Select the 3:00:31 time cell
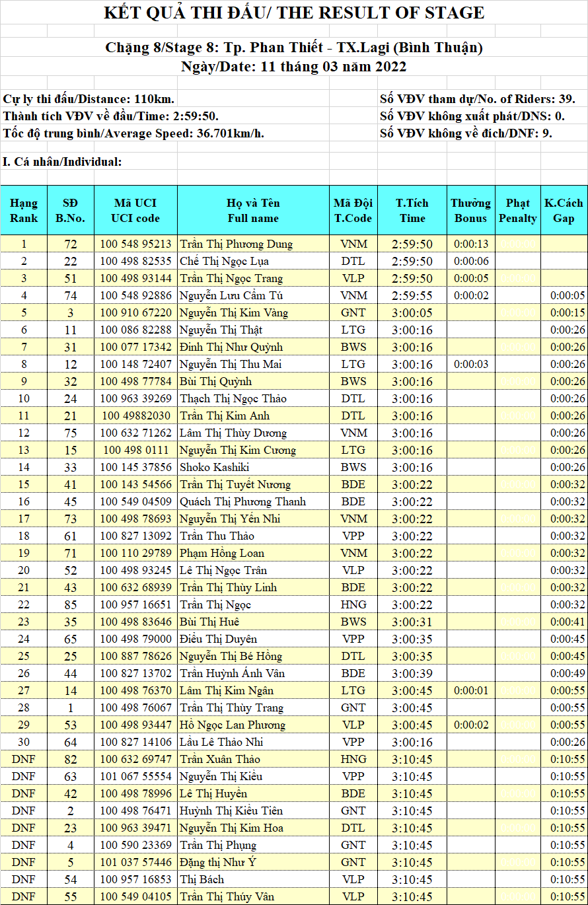Viewport: 588px width, 905px height. [412, 622]
